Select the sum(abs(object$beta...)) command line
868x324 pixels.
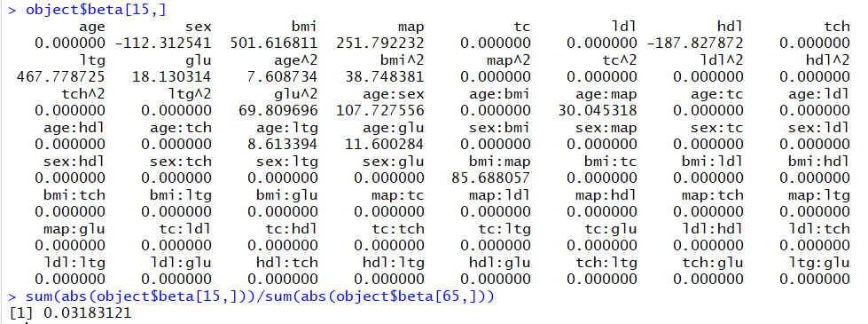click(x=260, y=296)
